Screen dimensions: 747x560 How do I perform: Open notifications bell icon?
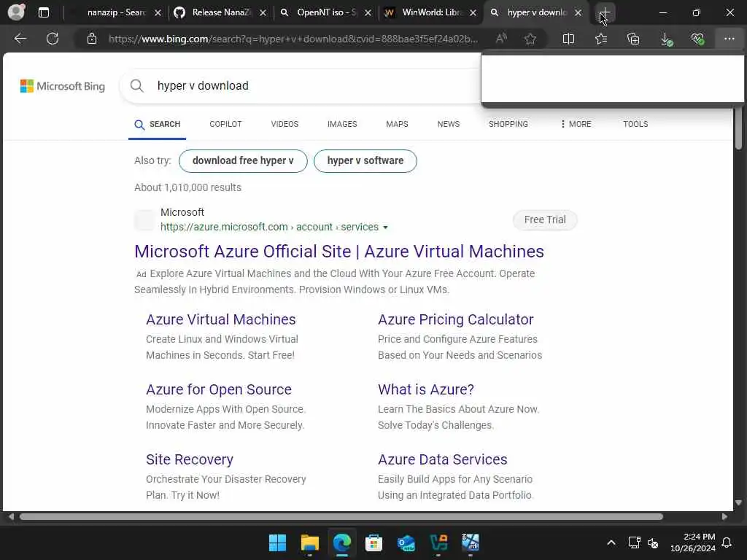[727, 542]
